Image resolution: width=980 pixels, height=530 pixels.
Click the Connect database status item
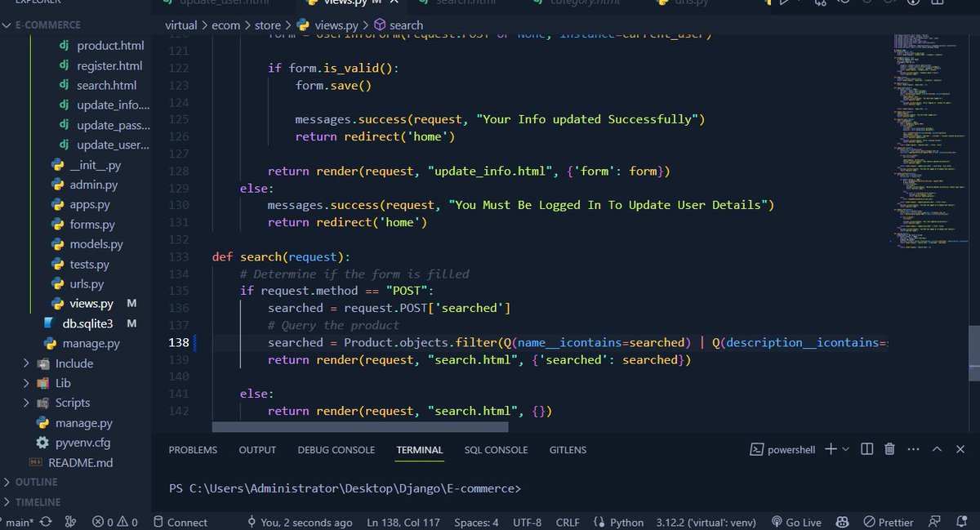pyautogui.click(x=180, y=522)
